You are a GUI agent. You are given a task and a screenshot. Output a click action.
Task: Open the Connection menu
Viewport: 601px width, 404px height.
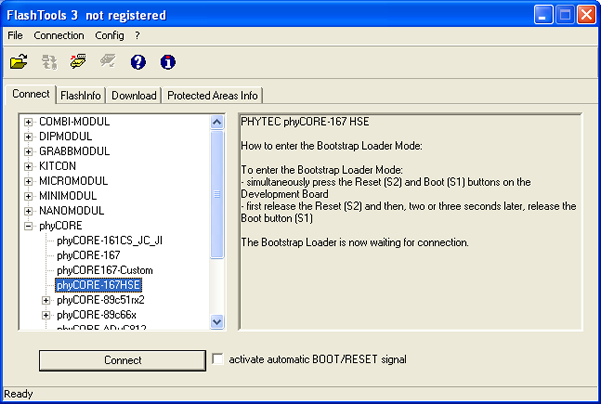pyautogui.click(x=59, y=35)
